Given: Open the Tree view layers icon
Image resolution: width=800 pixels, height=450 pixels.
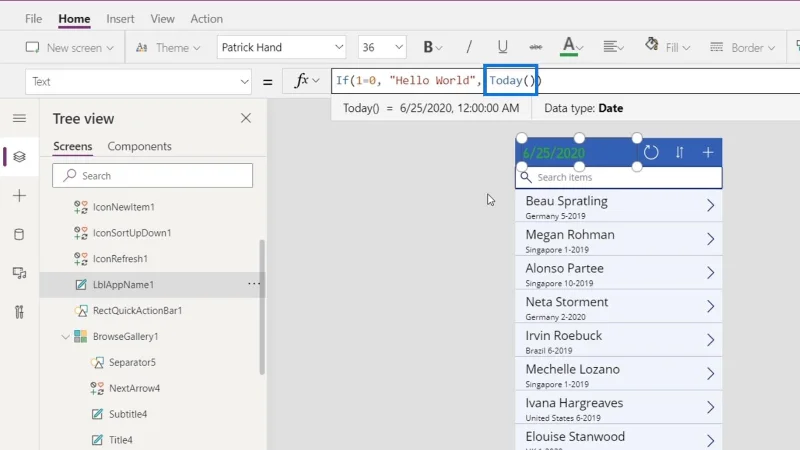Looking at the screenshot, I should click(x=19, y=157).
